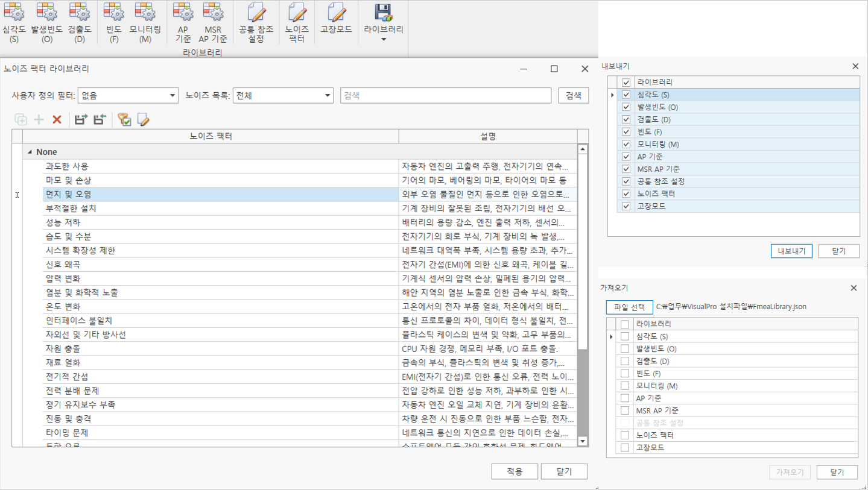Open the 노이즈 팩터 ribbon item
Image resolution: width=868 pixels, height=490 pixels.
(x=297, y=23)
